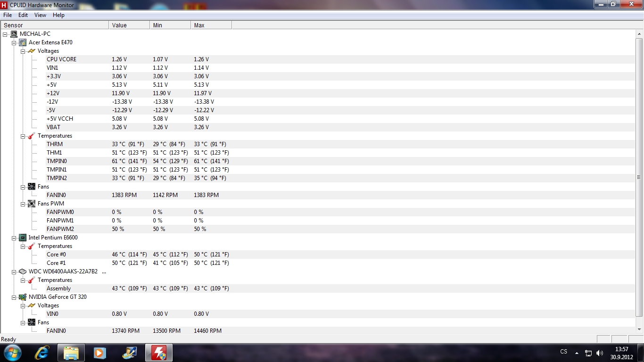The image size is (644, 362).
Task: Click the Min column header
Action: tap(170, 25)
